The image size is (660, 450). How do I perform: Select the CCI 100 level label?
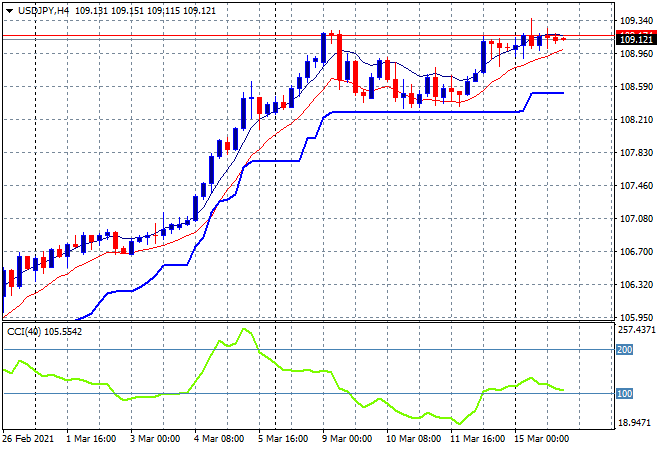[x=624, y=394]
